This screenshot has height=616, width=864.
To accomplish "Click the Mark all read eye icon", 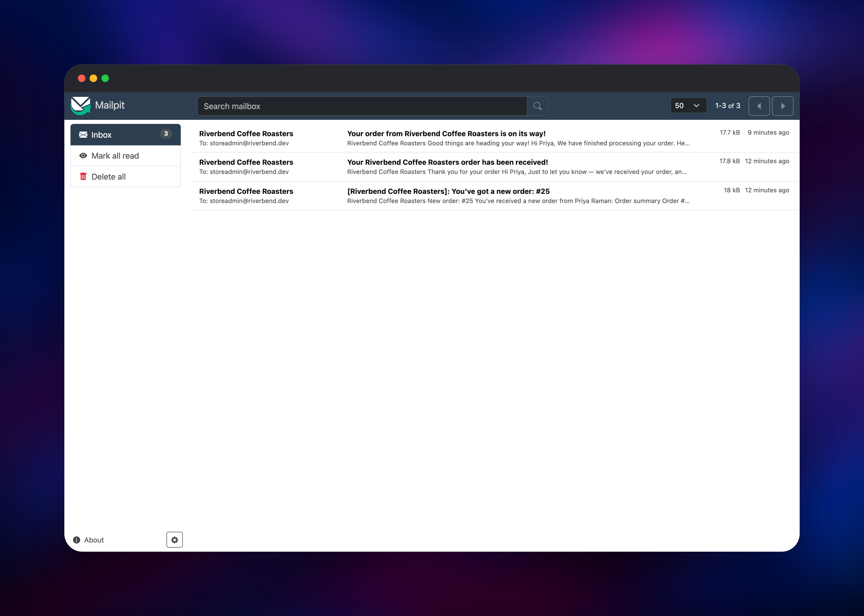I will (x=83, y=156).
